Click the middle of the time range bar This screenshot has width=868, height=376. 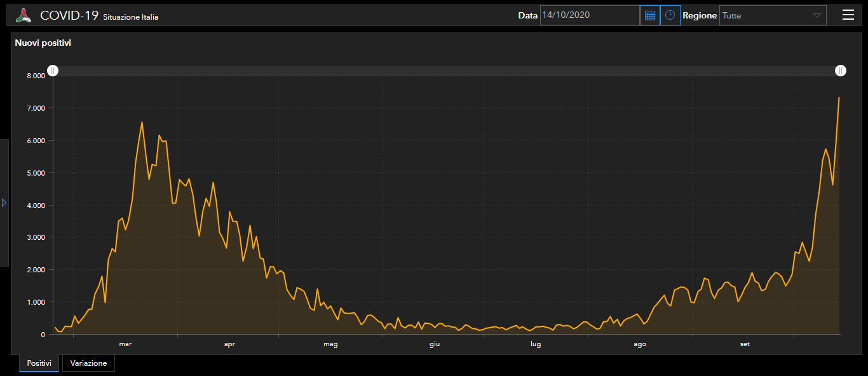[447, 71]
